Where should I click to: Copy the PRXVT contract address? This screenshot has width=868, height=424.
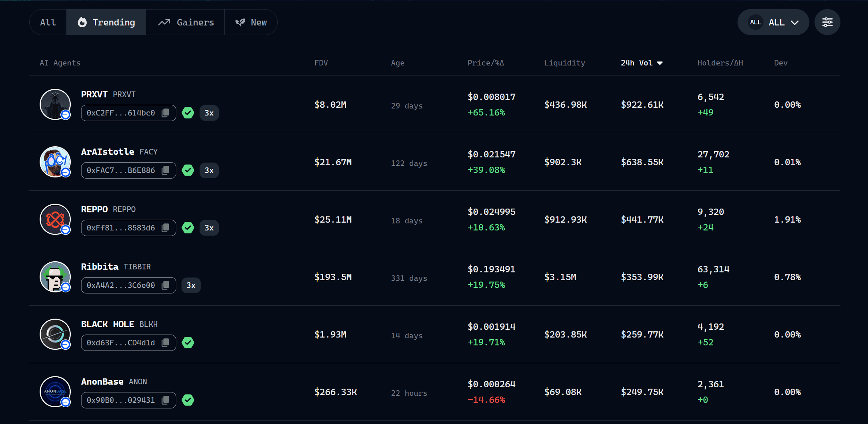[x=165, y=113]
